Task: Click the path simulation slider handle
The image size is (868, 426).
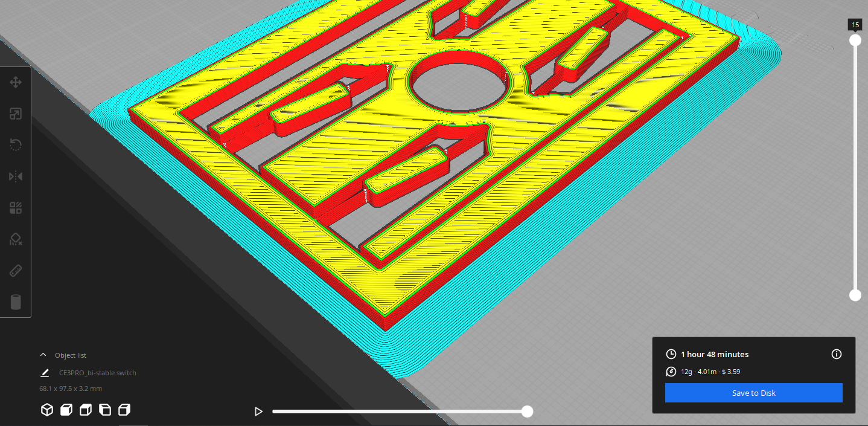Action: pos(527,411)
